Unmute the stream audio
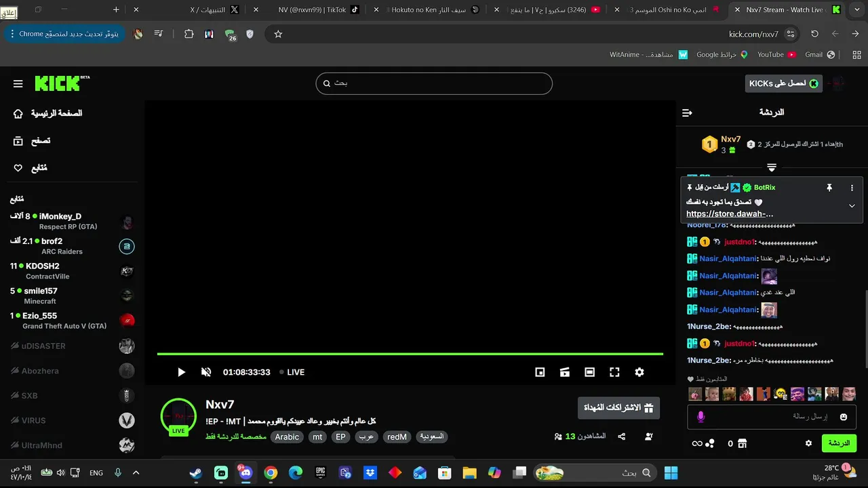Image resolution: width=868 pixels, height=488 pixels. pos(206,372)
